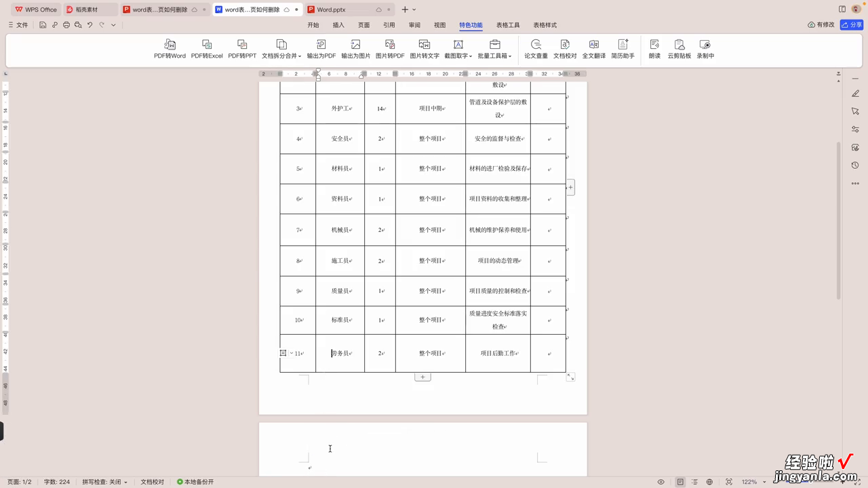Click the add row plus button below table

click(x=422, y=377)
